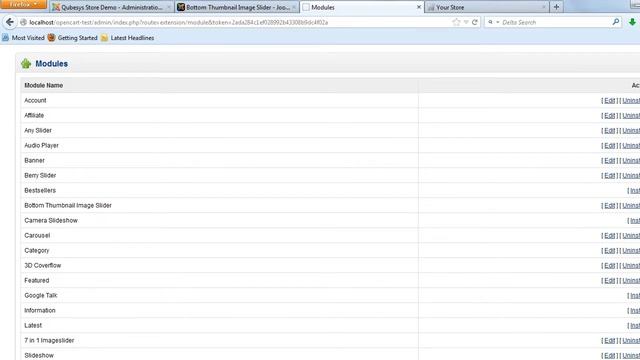Go back with the browser back arrow
Image resolution: width=640 pixels, height=360 pixels.
point(10,22)
